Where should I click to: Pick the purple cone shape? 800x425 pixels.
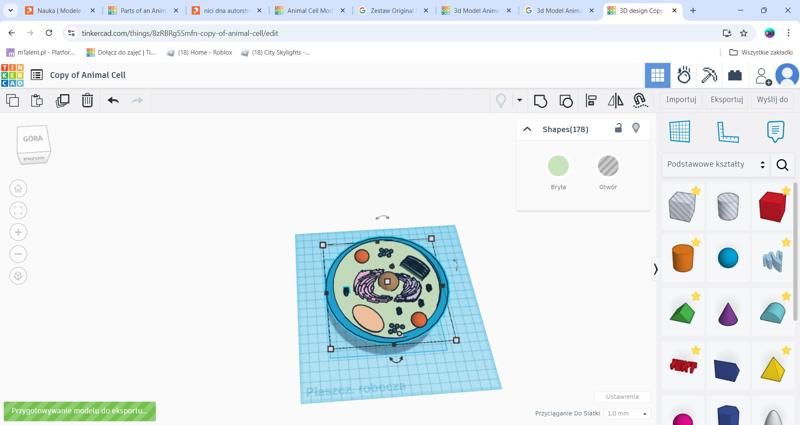pyautogui.click(x=728, y=313)
